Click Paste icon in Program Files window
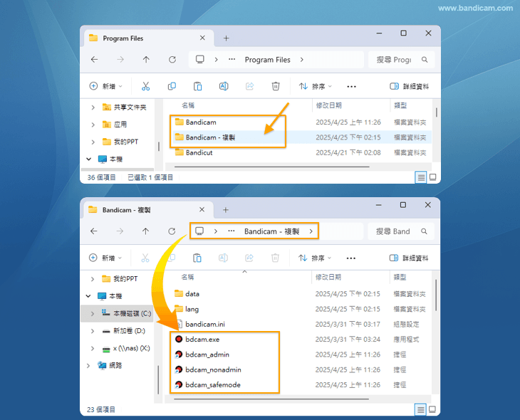The height and width of the screenshot is (420, 520). coord(197,86)
